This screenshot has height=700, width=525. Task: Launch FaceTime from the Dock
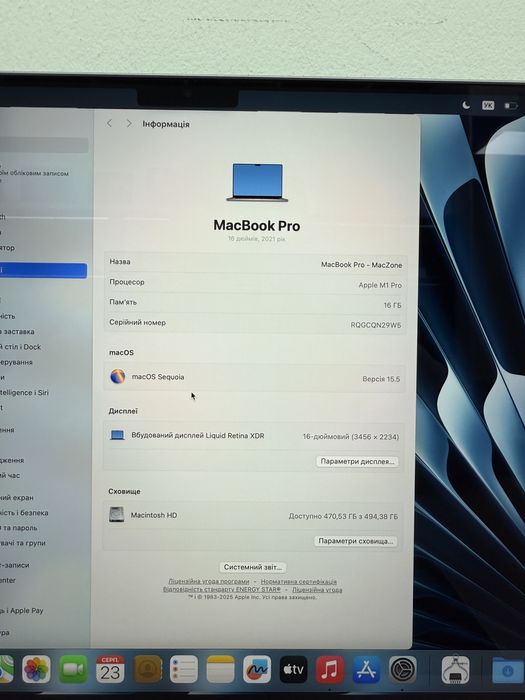tap(73, 669)
